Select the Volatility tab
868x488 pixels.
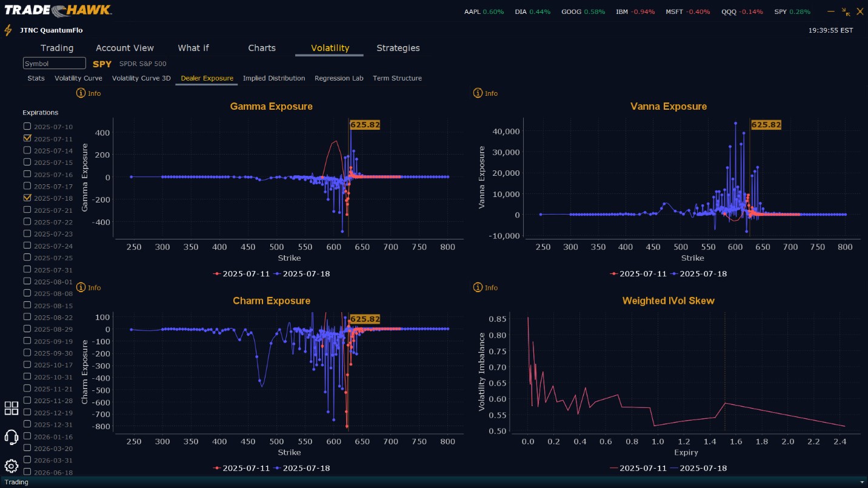(x=330, y=48)
